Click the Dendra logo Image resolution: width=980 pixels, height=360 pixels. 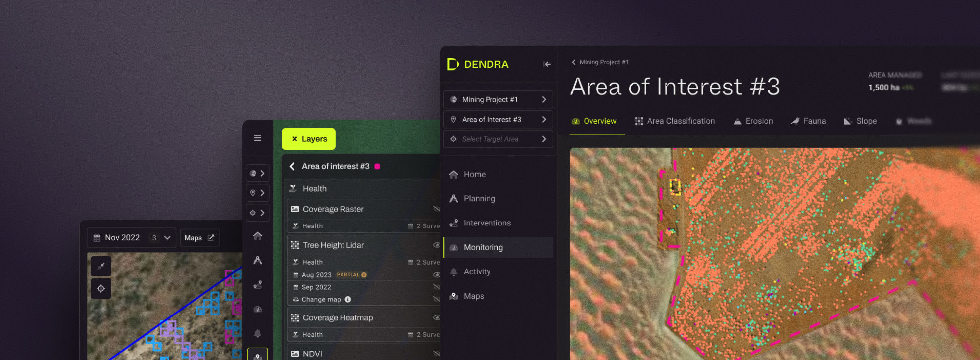point(478,64)
